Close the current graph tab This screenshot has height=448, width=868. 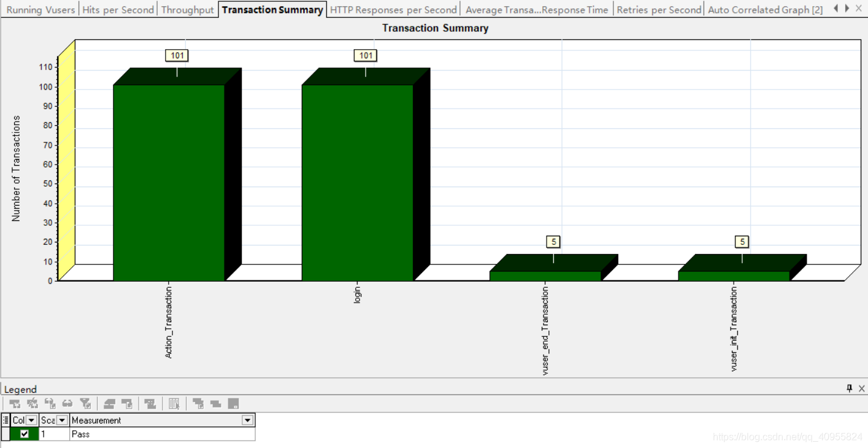[x=858, y=9]
